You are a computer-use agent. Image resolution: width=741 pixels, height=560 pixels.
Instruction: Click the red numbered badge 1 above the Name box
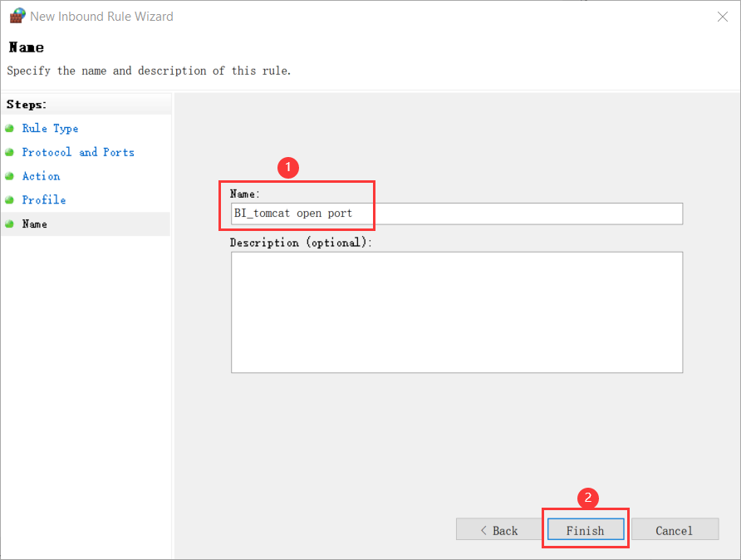tap(287, 167)
